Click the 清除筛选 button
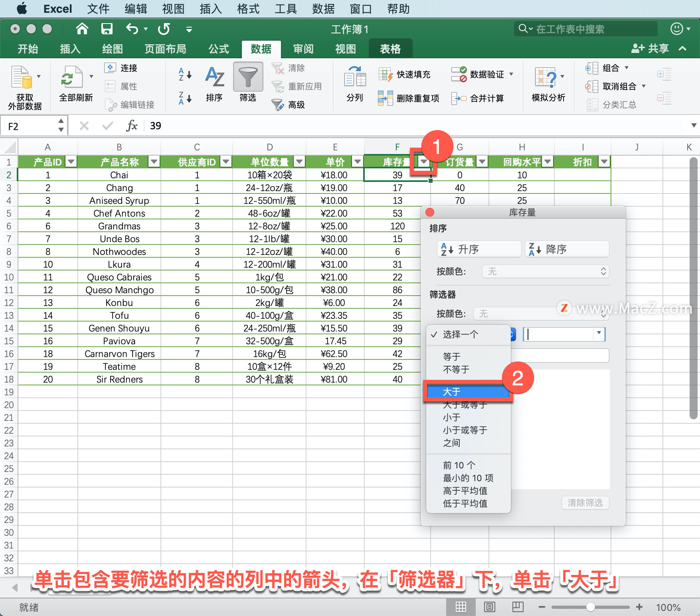This screenshot has height=616, width=700. [585, 503]
